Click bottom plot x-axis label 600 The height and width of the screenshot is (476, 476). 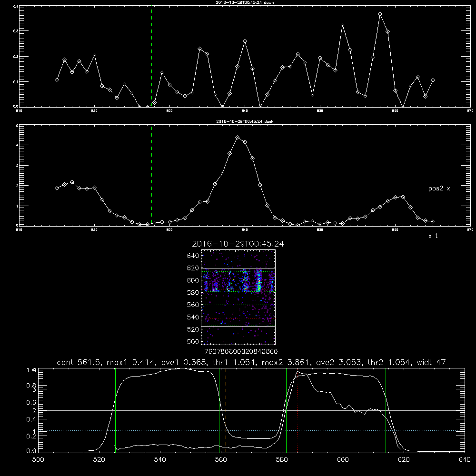(343, 460)
